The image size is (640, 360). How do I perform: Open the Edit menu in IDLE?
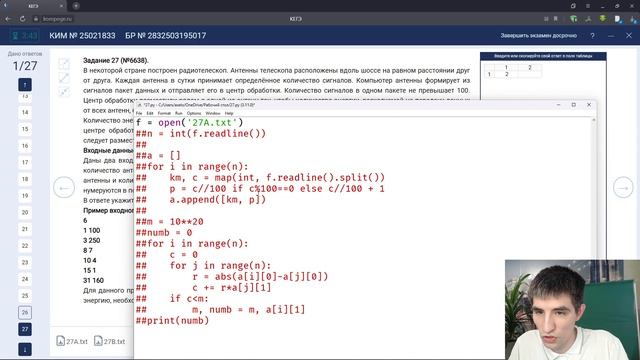(150, 113)
